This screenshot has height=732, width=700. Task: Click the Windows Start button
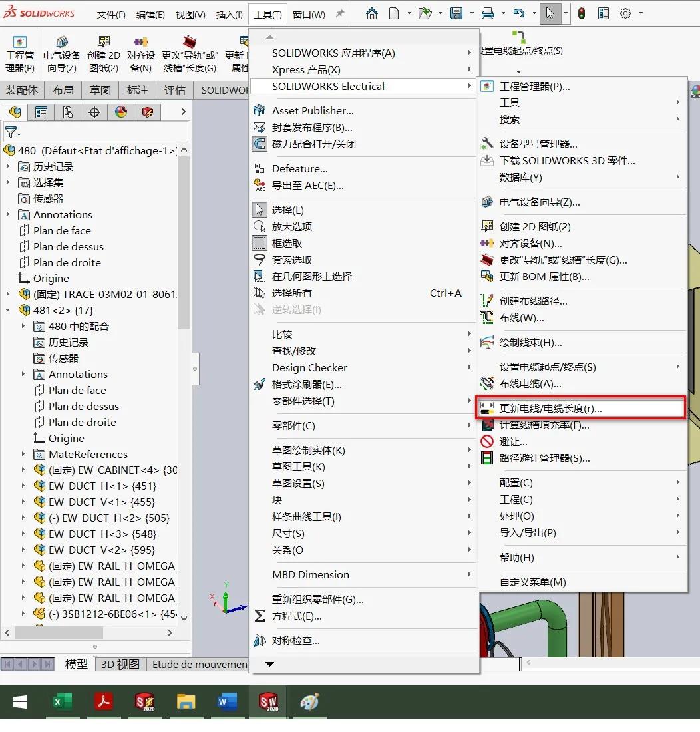[x=19, y=701]
